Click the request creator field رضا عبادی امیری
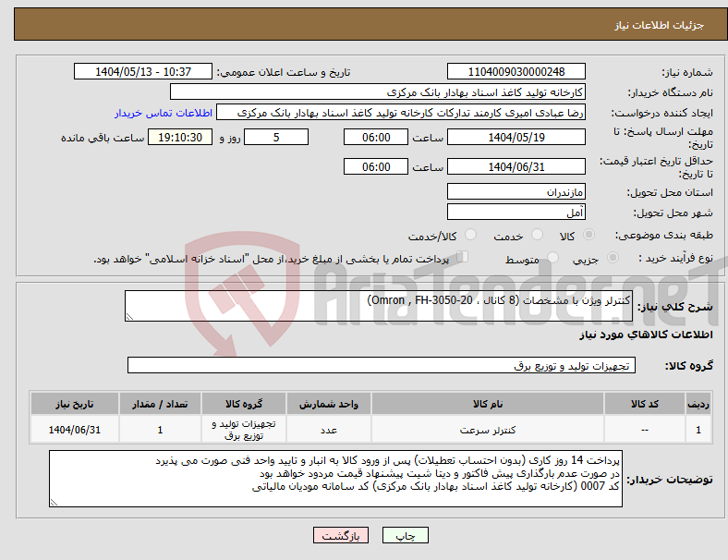Viewport: 728px width, 560px height. [401, 113]
